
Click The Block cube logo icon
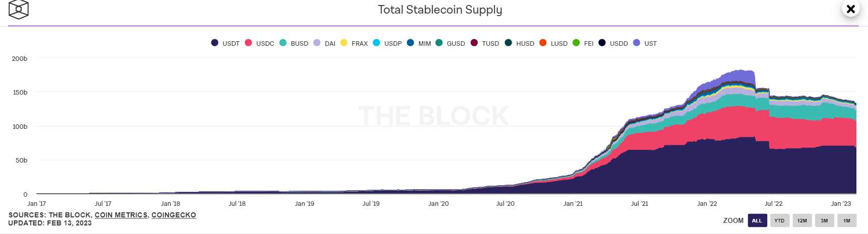tap(19, 9)
